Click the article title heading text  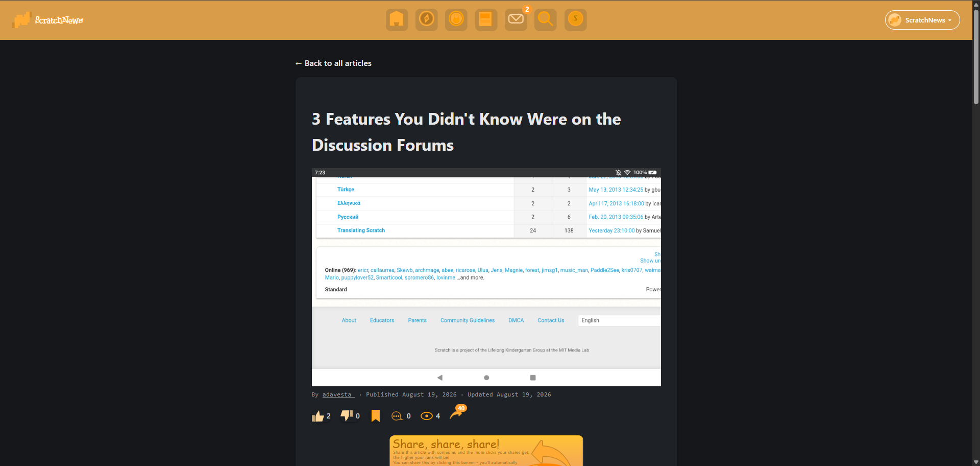pos(467,132)
